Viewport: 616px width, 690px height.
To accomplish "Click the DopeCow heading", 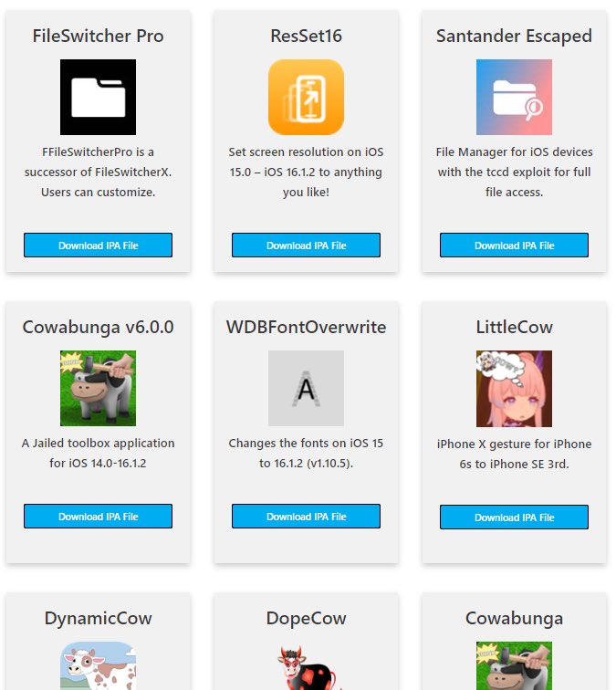I will (x=307, y=619).
